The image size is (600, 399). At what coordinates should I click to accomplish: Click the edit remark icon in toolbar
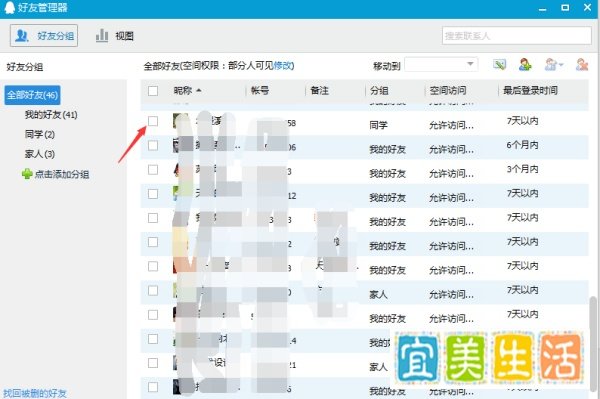coord(499,64)
